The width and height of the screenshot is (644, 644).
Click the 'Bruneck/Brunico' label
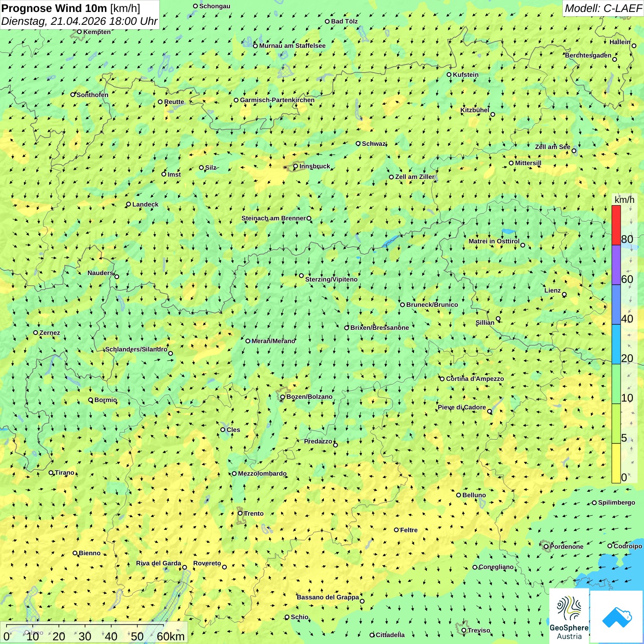432,305
